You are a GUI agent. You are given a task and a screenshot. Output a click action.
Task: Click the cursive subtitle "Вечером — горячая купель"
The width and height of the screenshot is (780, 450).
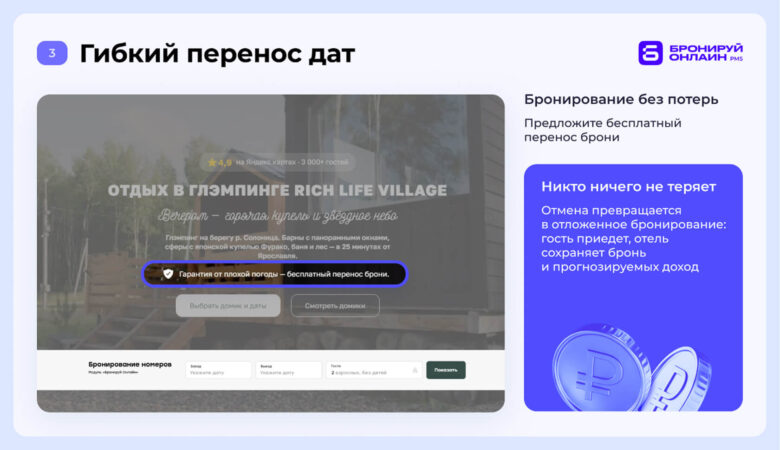click(x=278, y=216)
